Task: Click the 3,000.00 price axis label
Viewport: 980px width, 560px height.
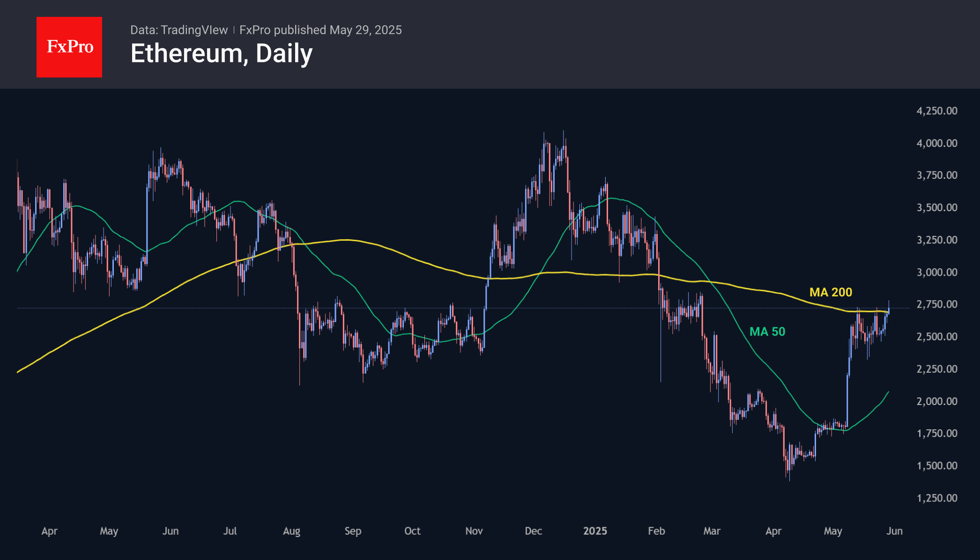Action: pyautogui.click(x=936, y=272)
